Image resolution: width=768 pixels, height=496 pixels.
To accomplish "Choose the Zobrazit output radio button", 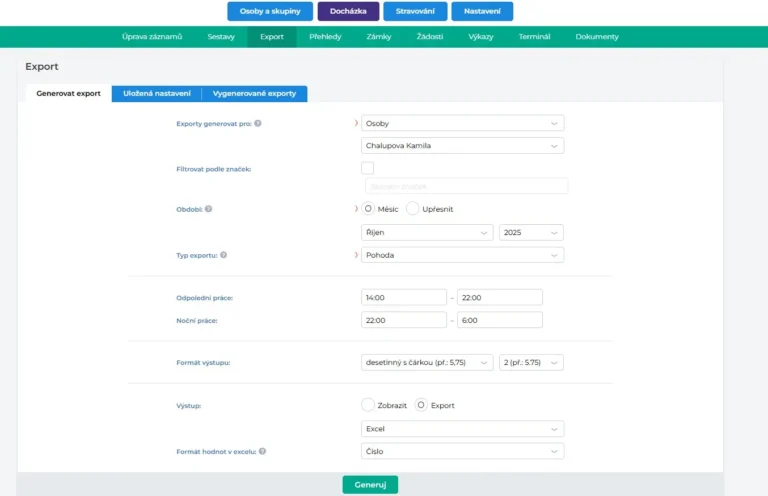I will [367, 405].
